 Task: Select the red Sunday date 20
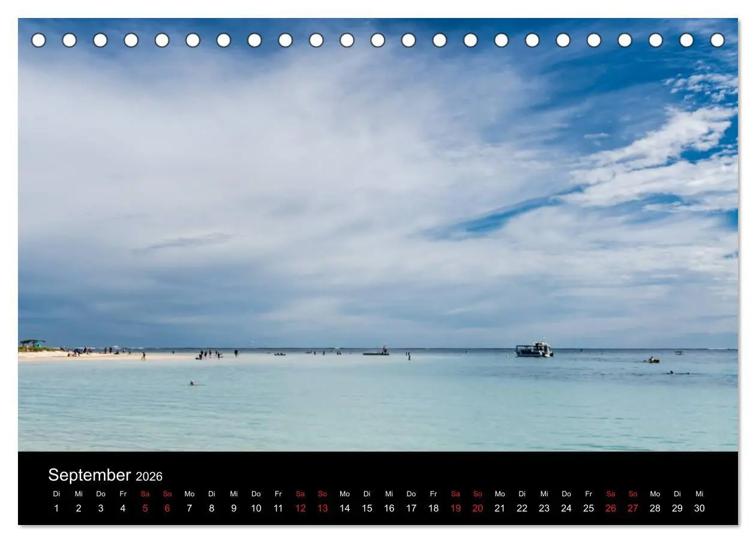pos(478,508)
